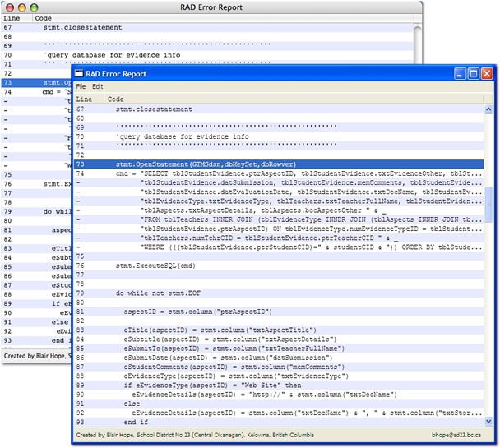Select line 76 stmt.ExecuteSQL(cmd) in front window
The image size is (500, 448).
156,266
